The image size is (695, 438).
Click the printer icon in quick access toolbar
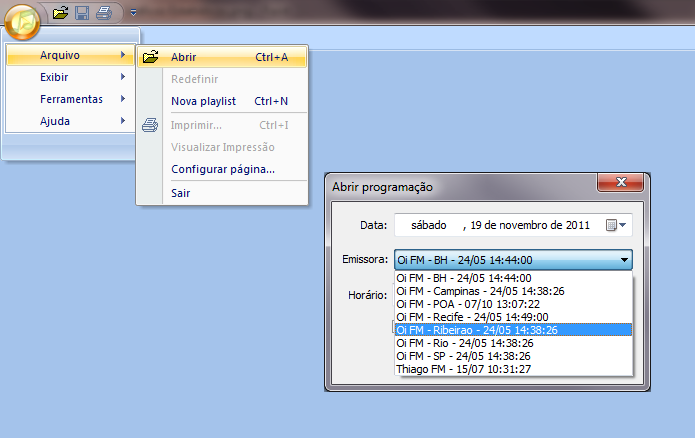(x=104, y=13)
